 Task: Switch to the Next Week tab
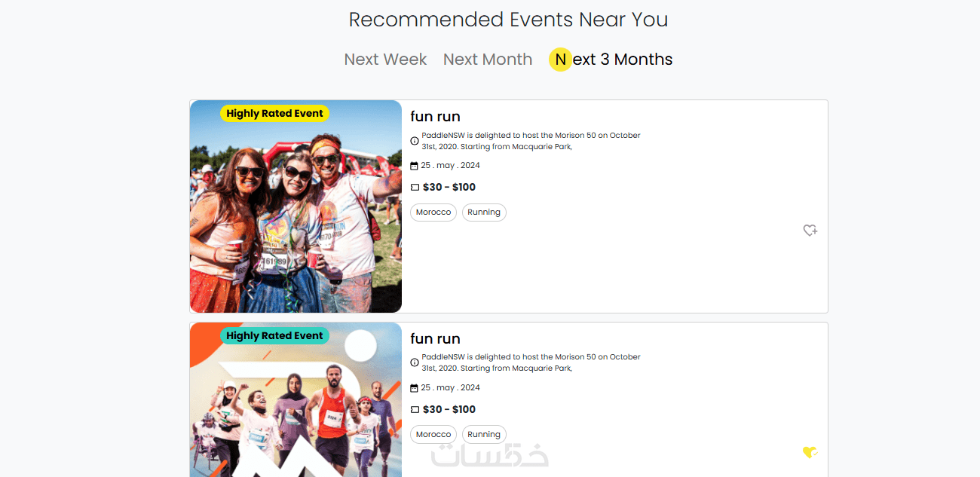(x=385, y=60)
